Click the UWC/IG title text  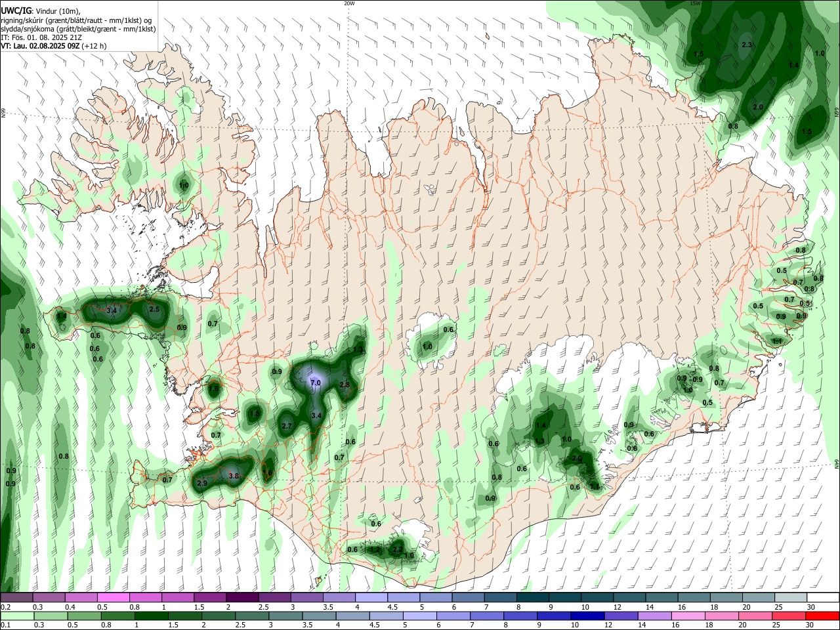pyautogui.click(x=16, y=11)
